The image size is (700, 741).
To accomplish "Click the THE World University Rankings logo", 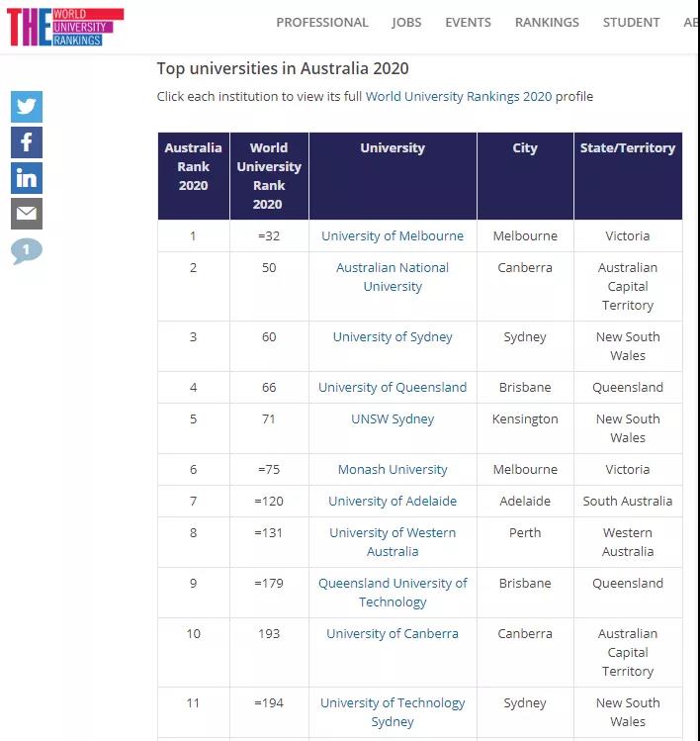I will click(65, 27).
